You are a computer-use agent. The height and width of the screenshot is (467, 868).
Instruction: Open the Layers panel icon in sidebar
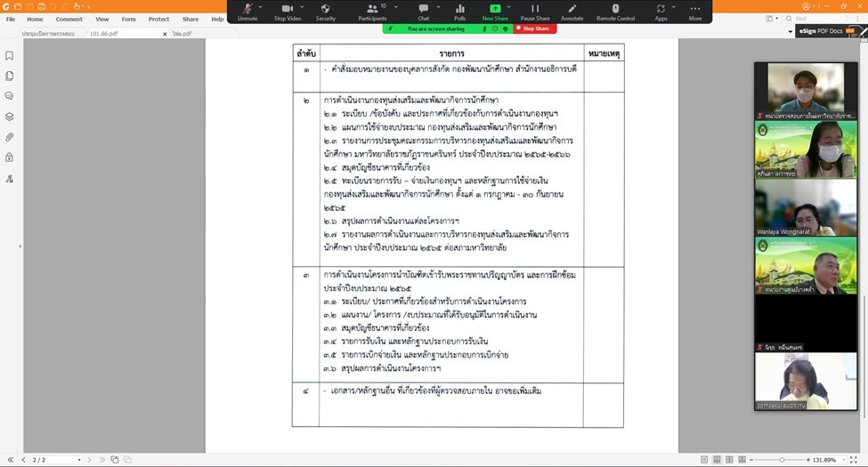point(10,117)
